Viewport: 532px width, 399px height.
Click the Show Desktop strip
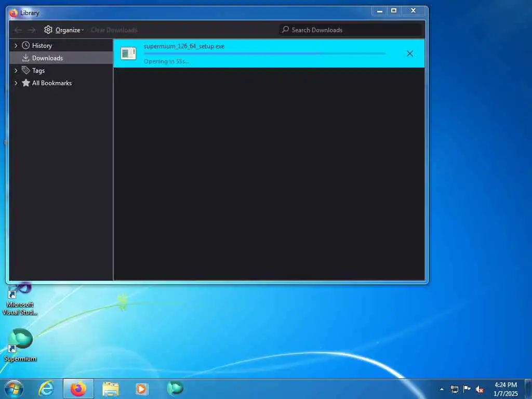click(528, 389)
